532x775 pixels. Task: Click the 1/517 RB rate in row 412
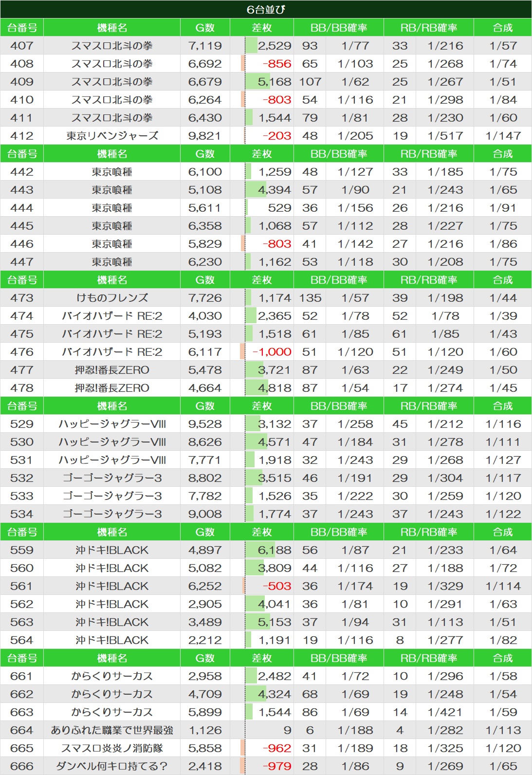[445, 136]
